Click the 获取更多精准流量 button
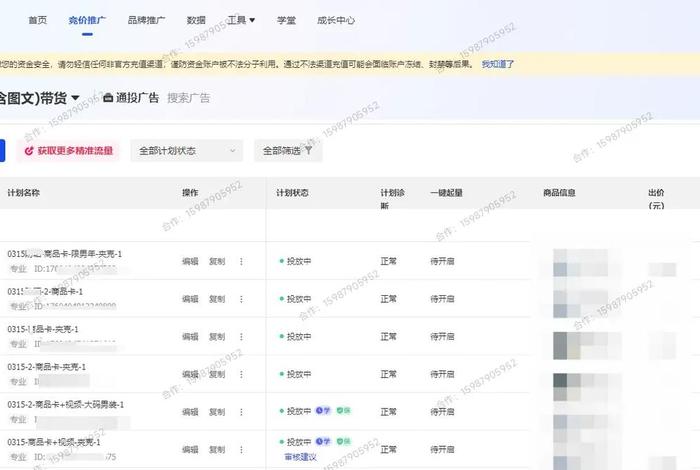 click(x=68, y=151)
